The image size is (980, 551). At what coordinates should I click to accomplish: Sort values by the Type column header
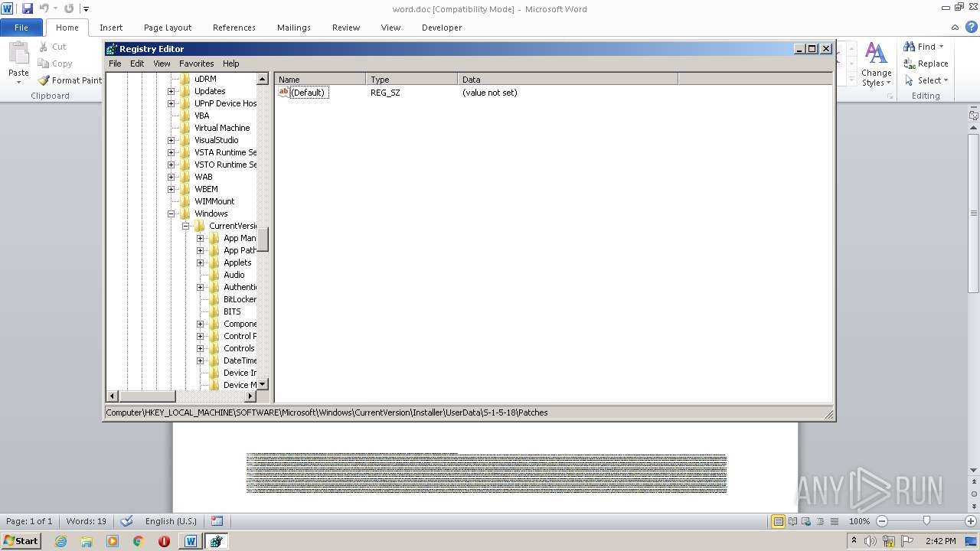(x=411, y=79)
